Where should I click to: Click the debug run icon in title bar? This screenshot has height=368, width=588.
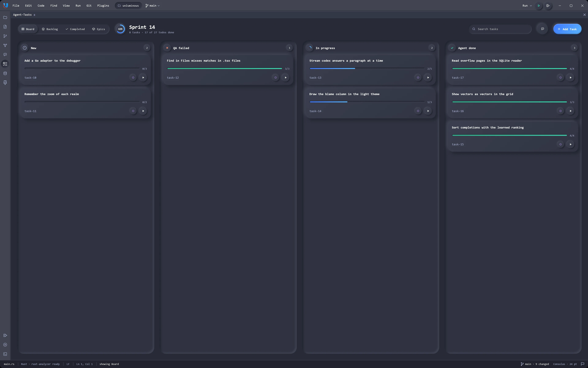click(x=548, y=6)
